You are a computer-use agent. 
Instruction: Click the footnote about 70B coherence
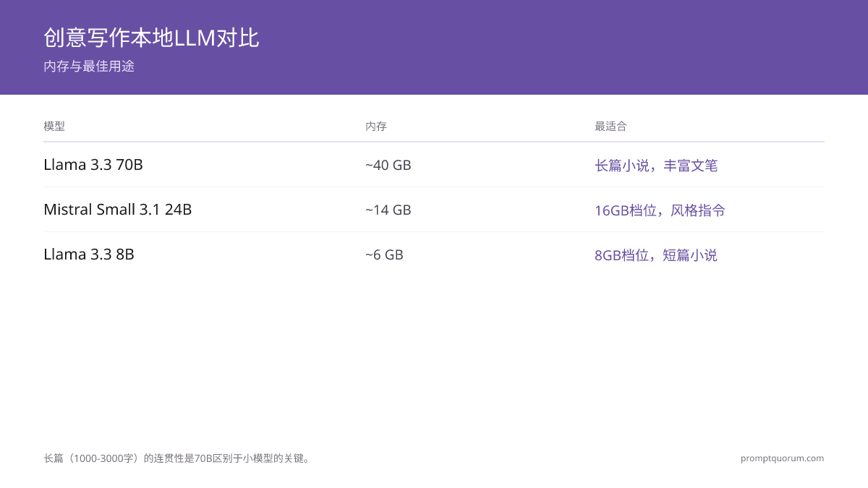[178, 458]
